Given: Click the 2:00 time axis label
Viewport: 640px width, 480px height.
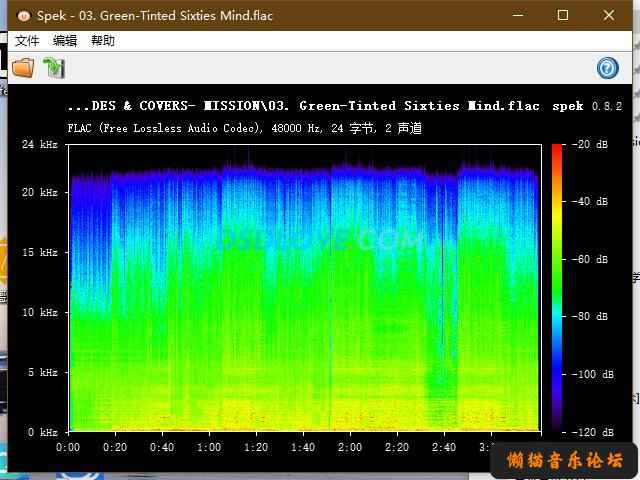Looking at the screenshot, I should click(350, 447).
